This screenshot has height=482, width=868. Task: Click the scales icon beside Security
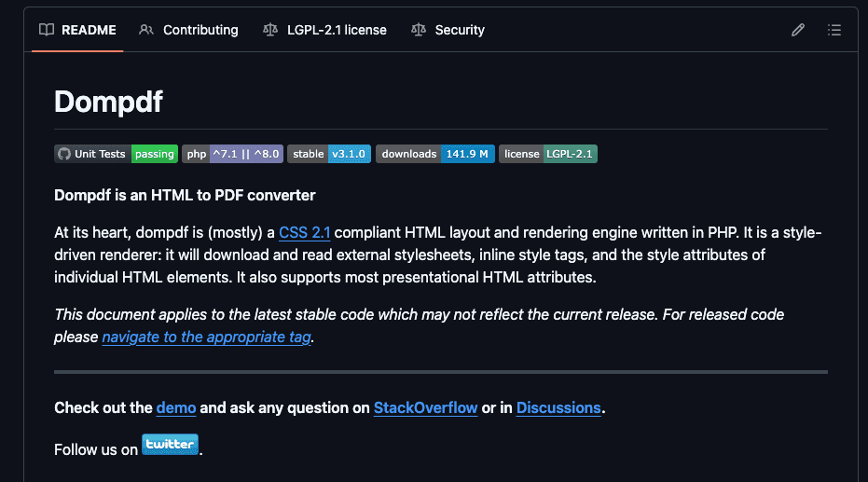pyautogui.click(x=419, y=30)
